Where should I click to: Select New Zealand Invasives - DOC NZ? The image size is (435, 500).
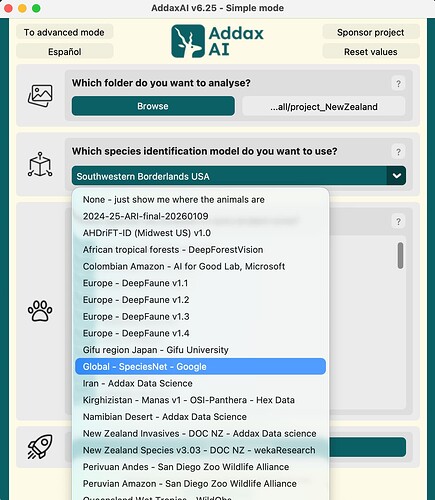point(200,433)
